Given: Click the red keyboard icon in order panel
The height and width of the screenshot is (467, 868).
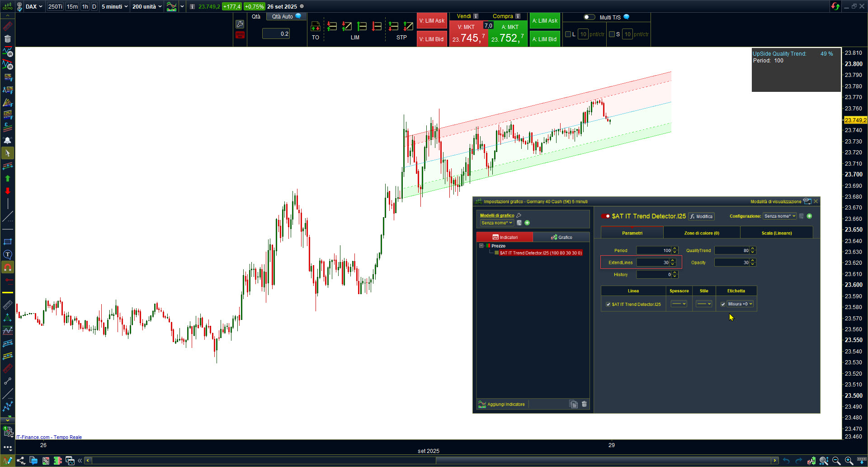Looking at the screenshot, I should point(240,35).
